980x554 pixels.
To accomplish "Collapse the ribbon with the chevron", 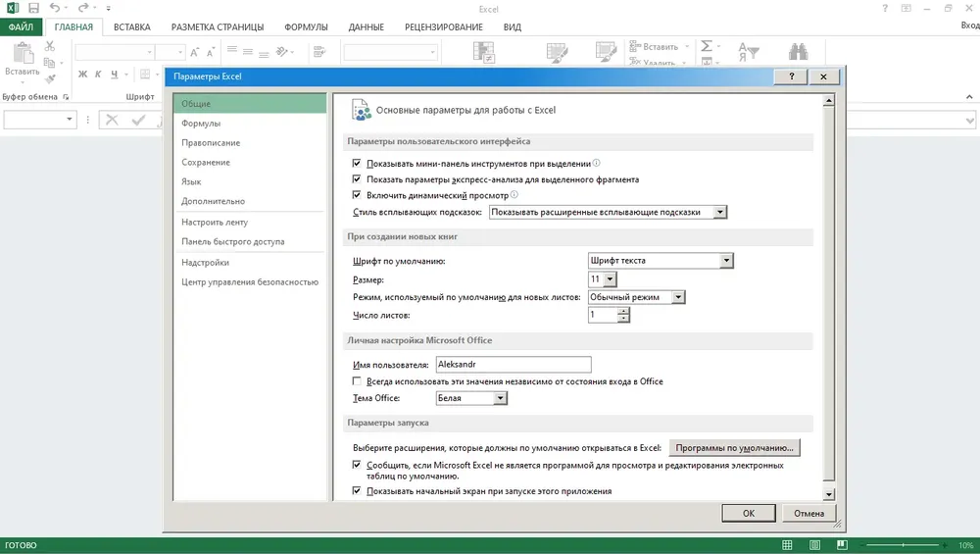I will pos(969,97).
